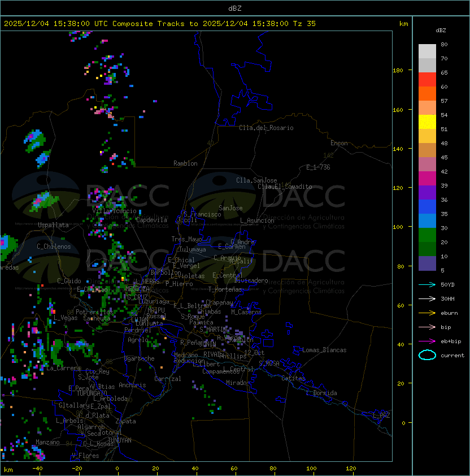Screen dimensions: 470x476
Task: Click the '50YD' legend label
Action: coord(447,284)
